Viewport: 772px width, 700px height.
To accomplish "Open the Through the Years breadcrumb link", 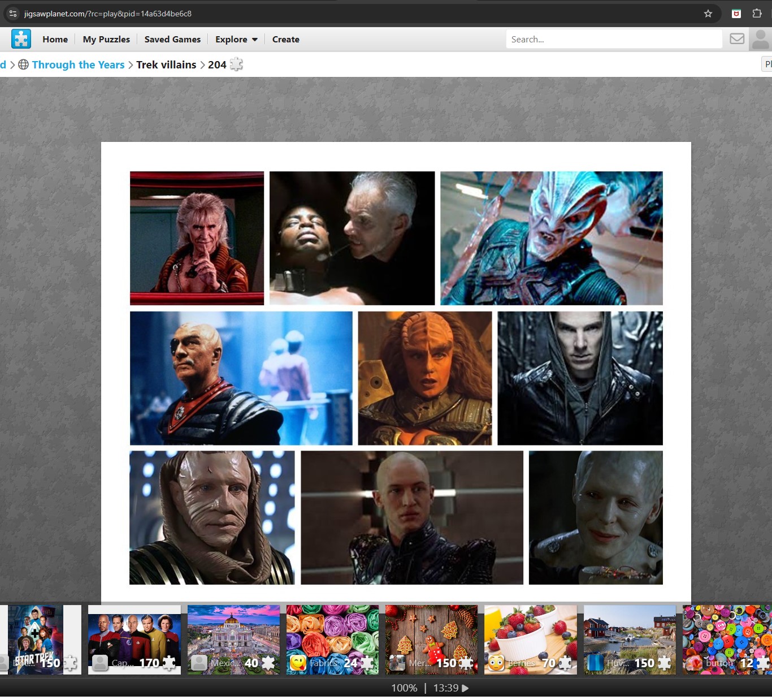I will pos(78,64).
